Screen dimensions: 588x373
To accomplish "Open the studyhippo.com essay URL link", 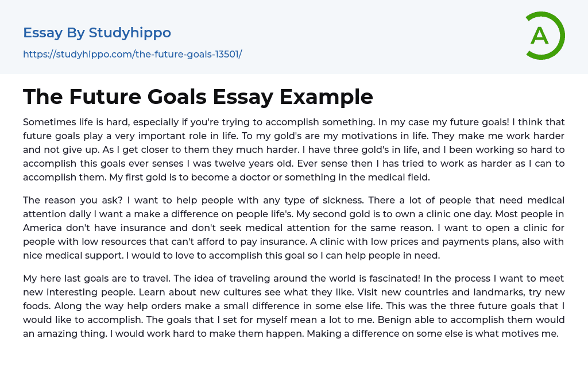I will click(x=132, y=54).
